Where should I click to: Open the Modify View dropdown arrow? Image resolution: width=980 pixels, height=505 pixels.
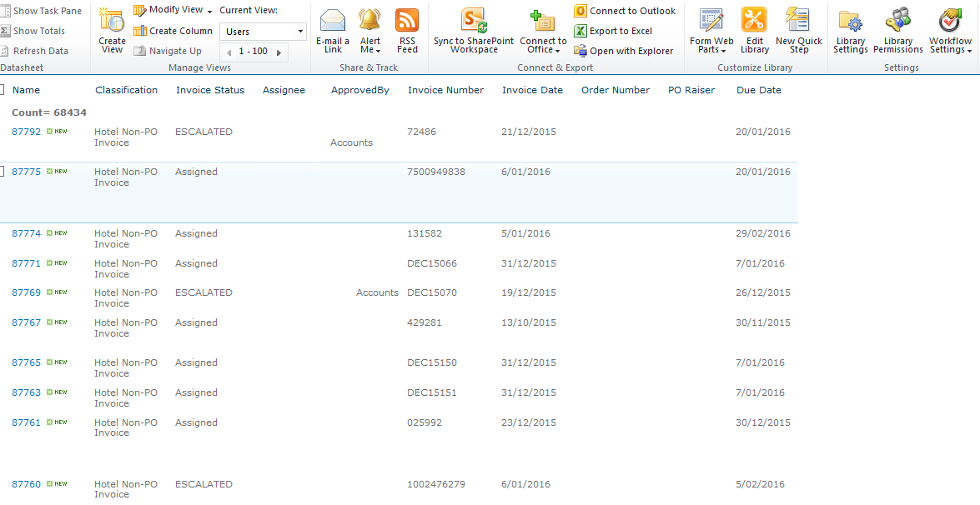click(x=210, y=11)
